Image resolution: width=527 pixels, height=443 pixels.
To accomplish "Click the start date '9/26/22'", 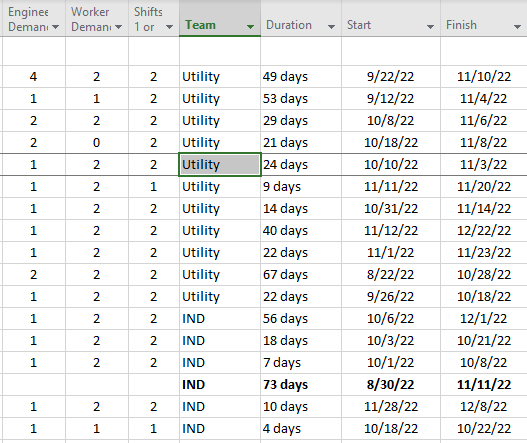I will pyautogui.click(x=391, y=297).
